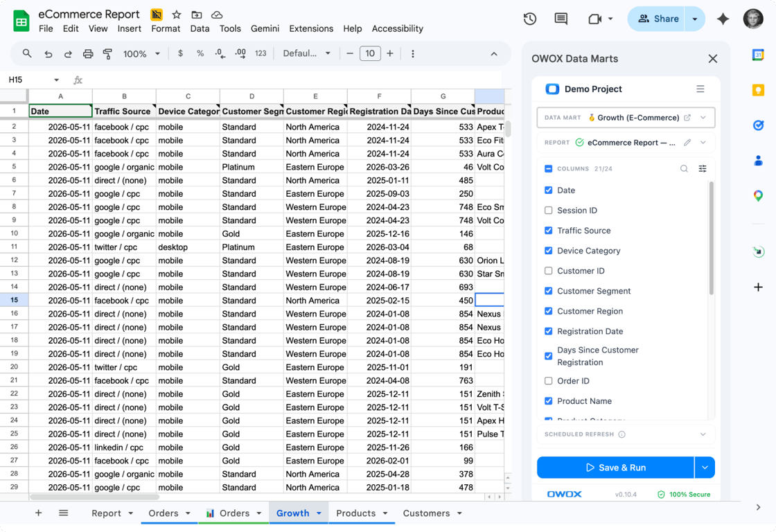Open Google Keep side panel

click(758, 89)
